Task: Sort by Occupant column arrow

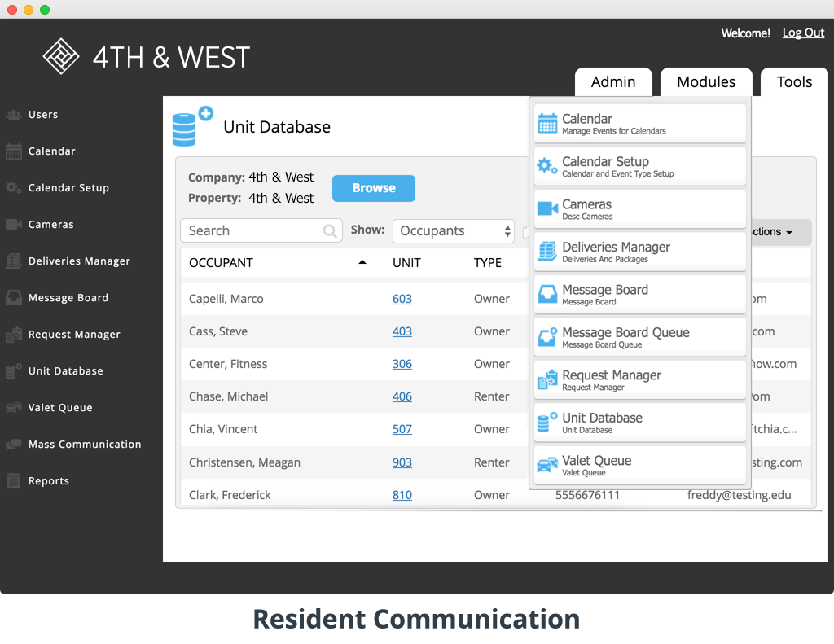Action: (x=362, y=262)
